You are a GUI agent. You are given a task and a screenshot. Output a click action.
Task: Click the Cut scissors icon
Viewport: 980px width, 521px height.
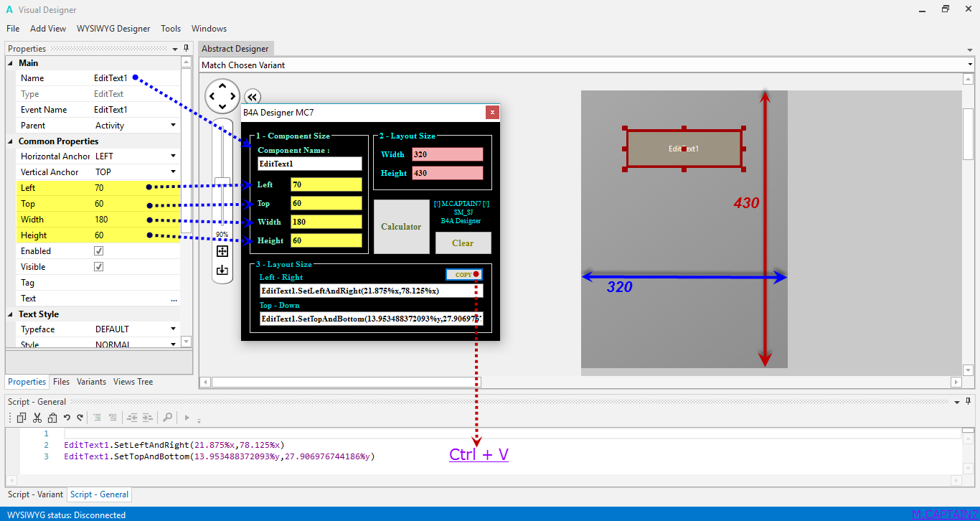pos(37,418)
